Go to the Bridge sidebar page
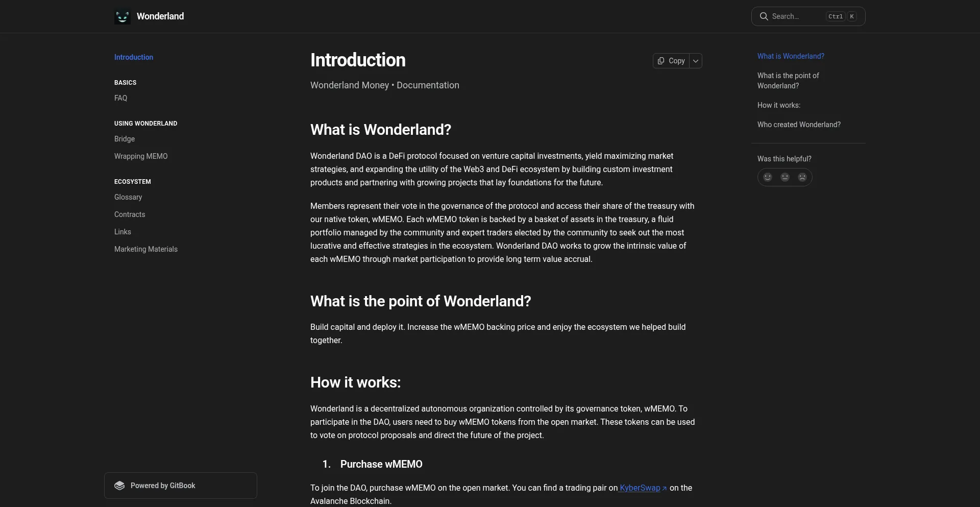The width and height of the screenshot is (980, 507). (125, 139)
